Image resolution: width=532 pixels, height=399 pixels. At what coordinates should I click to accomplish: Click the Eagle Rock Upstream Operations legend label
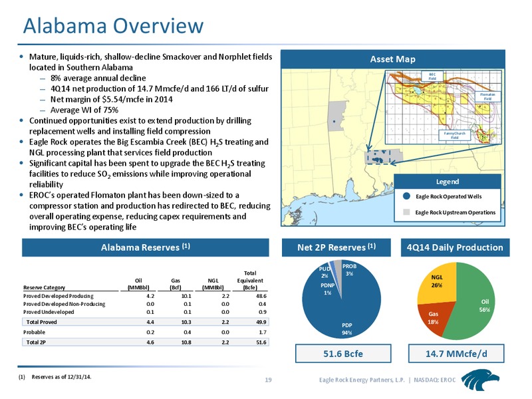tap(456, 212)
